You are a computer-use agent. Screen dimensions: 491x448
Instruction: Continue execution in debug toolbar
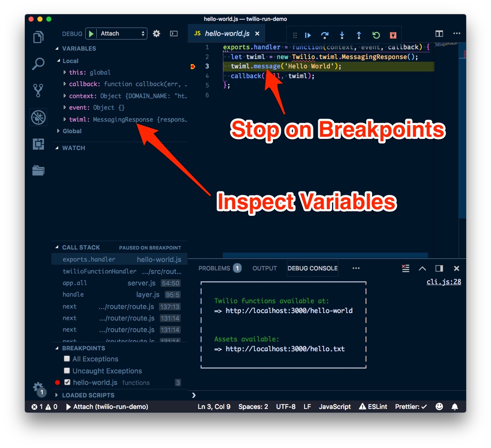click(x=308, y=35)
